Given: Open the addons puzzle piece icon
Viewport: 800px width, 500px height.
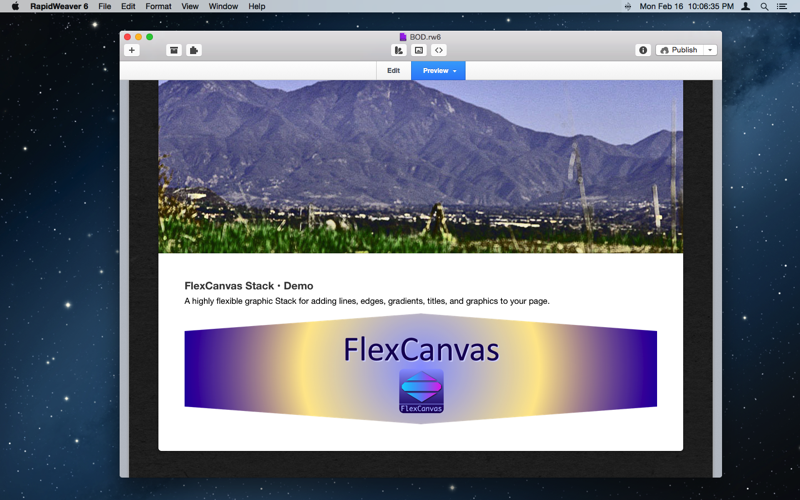Looking at the screenshot, I should click(194, 50).
